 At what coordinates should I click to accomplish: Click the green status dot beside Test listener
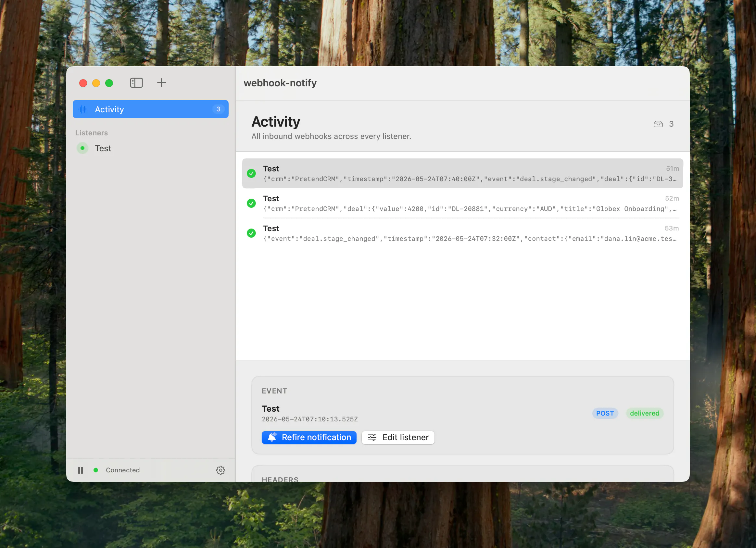tap(82, 148)
